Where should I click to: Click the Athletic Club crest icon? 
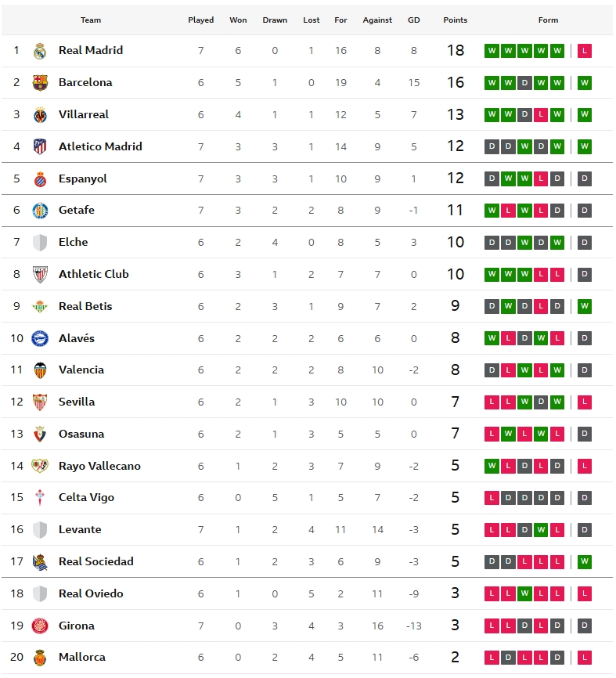[x=40, y=275]
